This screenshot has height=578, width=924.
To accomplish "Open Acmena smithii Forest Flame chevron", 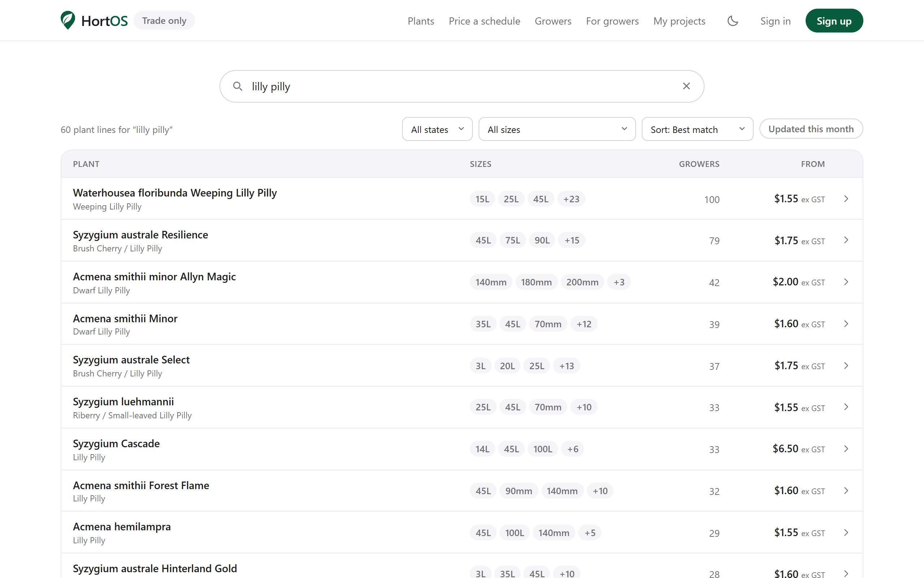I will coord(846,491).
